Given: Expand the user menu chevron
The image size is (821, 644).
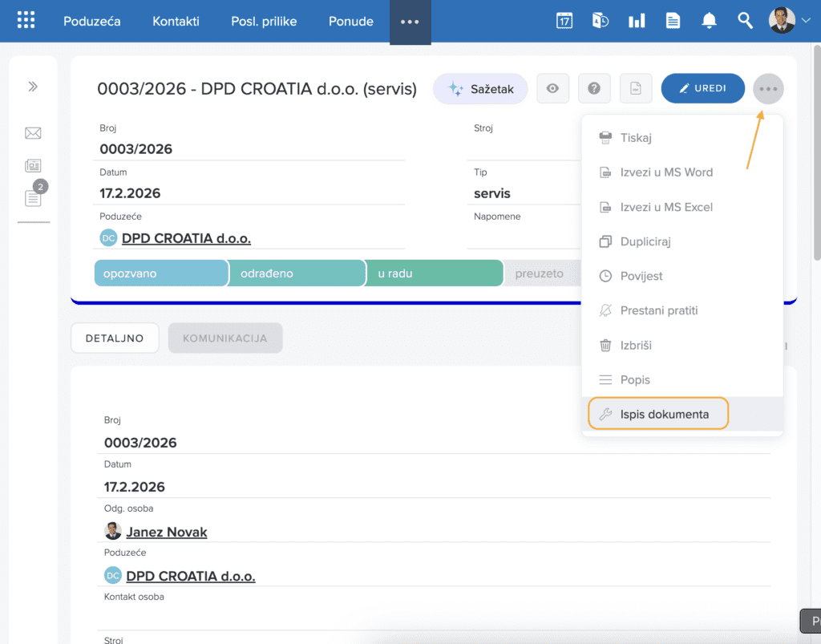Looking at the screenshot, I should pyautogui.click(x=807, y=21).
